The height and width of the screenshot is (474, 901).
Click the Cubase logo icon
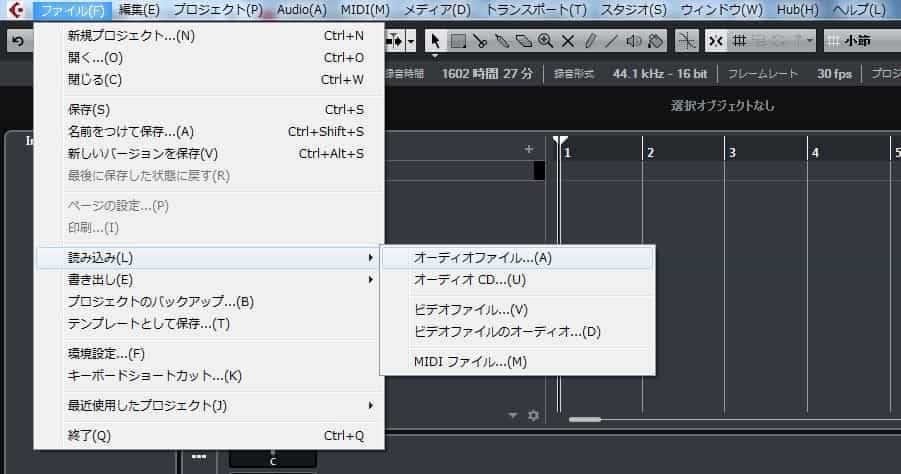point(16,10)
